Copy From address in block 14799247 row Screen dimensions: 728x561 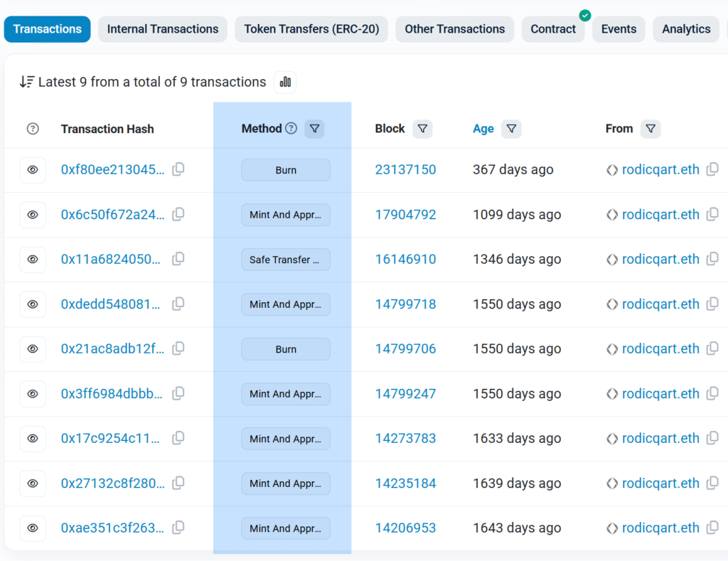[712, 393]
